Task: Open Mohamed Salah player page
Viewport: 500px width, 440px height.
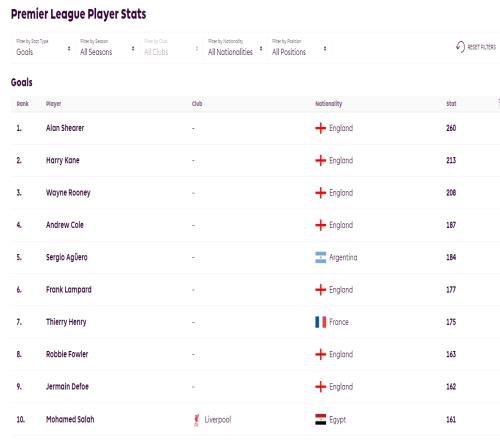Action: coord(70,419)
